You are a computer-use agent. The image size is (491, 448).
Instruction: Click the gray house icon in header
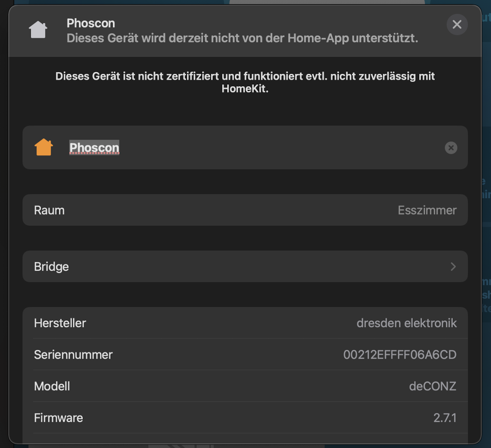click(x=38, y=30)
